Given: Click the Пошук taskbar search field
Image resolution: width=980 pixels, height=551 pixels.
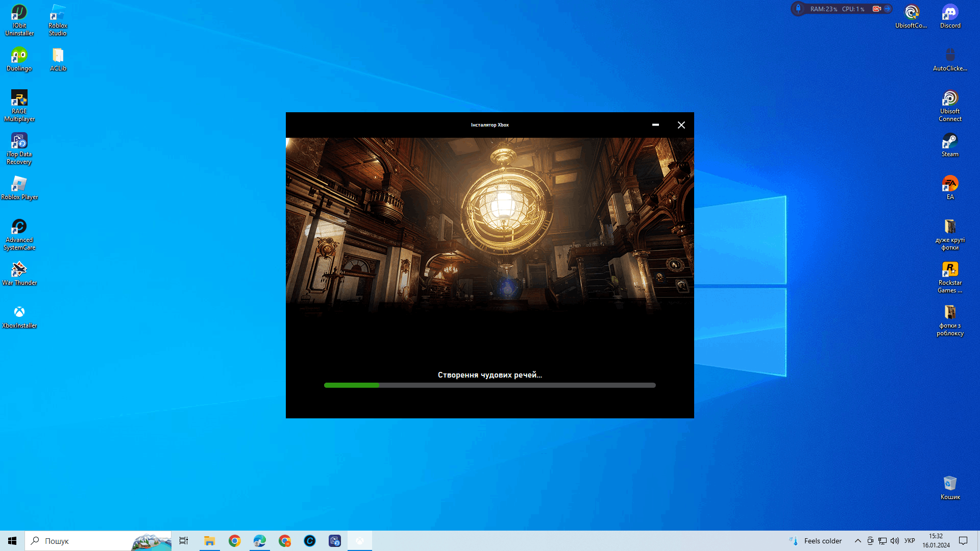Looking at the screenshot, I should pos(98,541).
